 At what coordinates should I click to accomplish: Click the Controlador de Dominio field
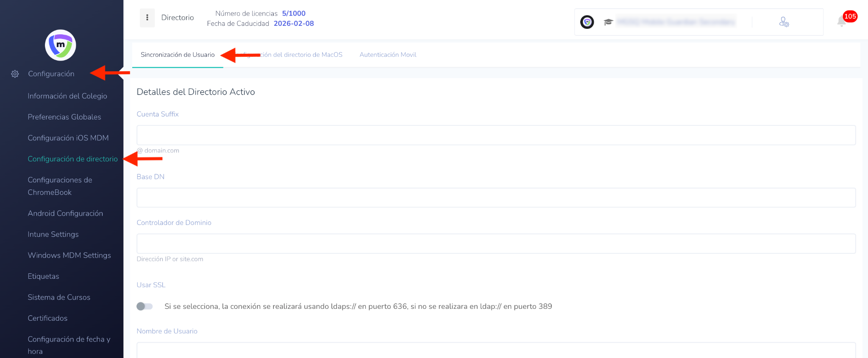coord(496,244)
